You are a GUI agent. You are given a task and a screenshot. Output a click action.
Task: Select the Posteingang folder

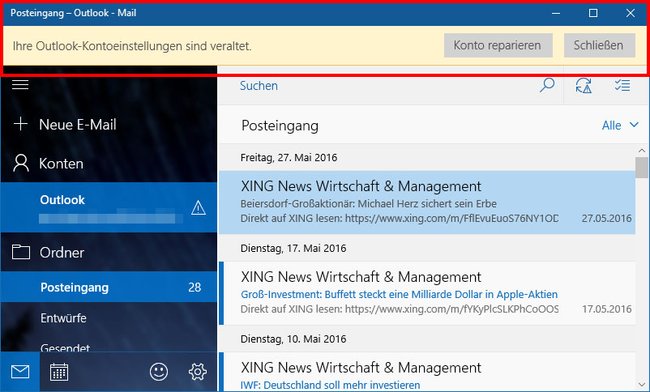pyautogui.click(x=109, y=287)
